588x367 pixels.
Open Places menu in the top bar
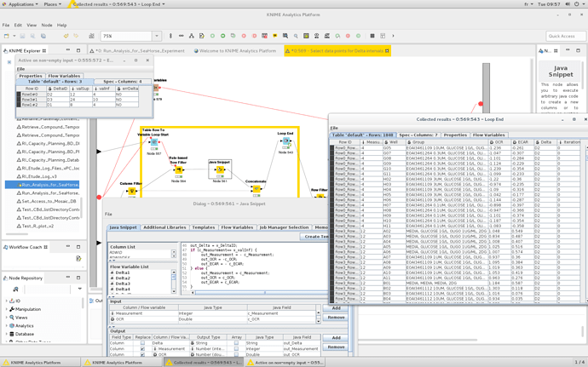52,4
